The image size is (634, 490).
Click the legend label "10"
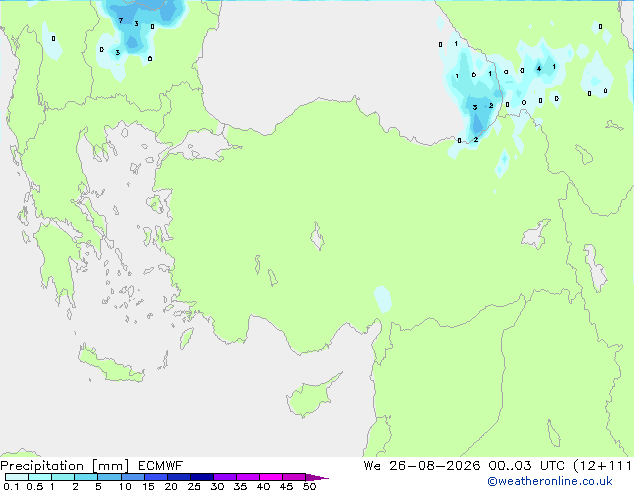point(125,486)
